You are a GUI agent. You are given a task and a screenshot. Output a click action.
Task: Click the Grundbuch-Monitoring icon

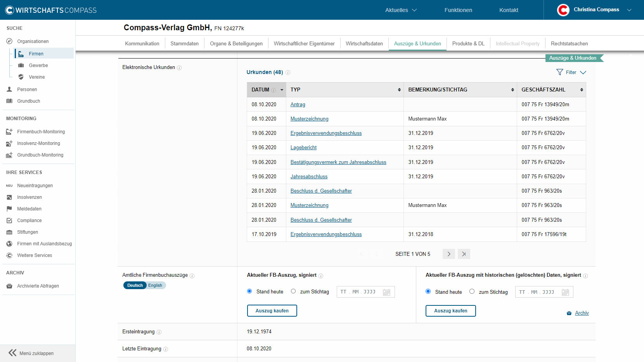(9, 155)
